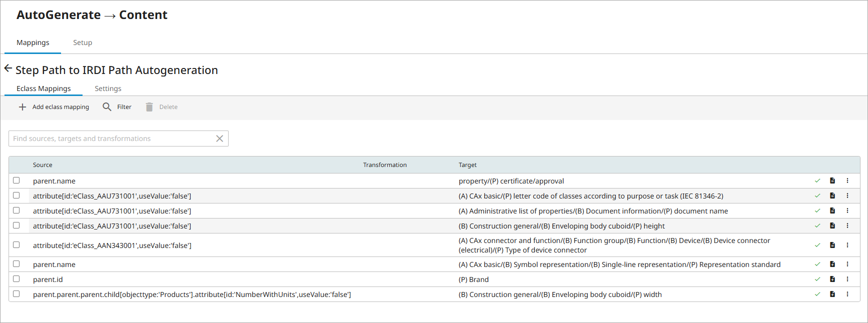Open the Settings tab
Image resolution: width=868 pixels, height=323 pixels.
click(108, 88)
